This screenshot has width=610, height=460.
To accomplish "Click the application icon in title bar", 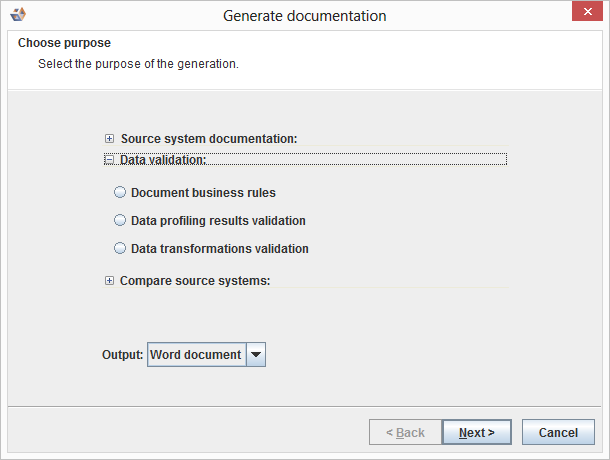I will pyautogui.click(x=17, y=15).
